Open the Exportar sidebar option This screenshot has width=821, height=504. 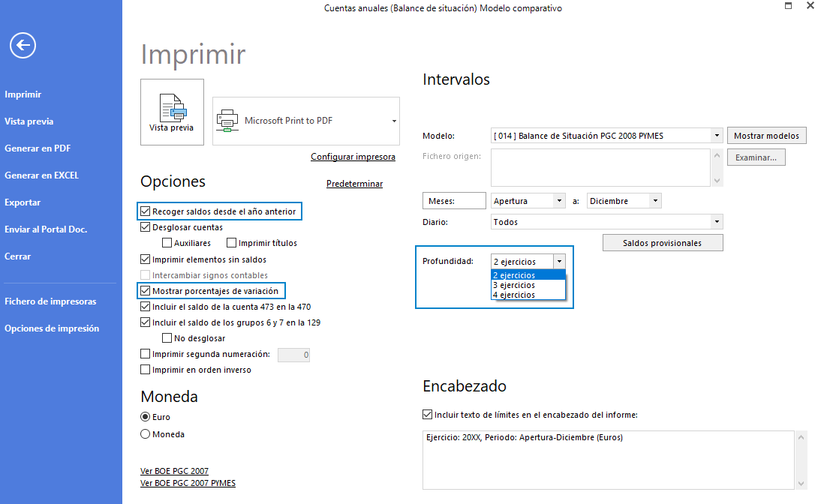click(x=23, y=202)
